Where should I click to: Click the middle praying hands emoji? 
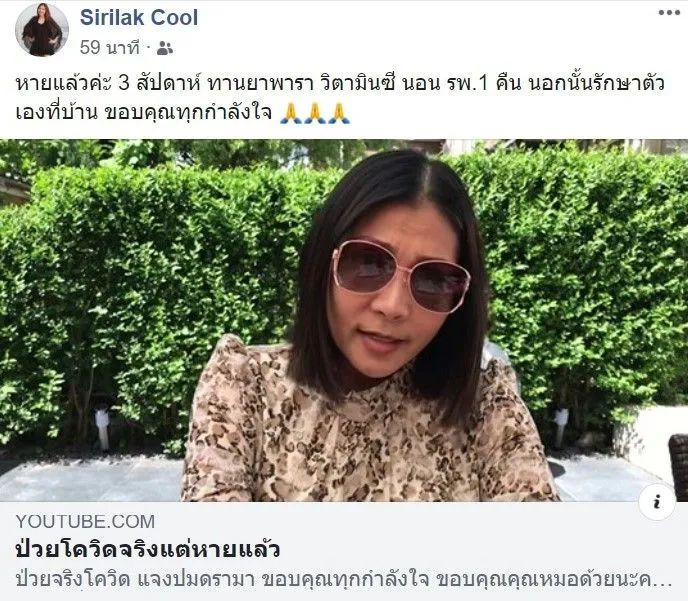tap(314, 114)
